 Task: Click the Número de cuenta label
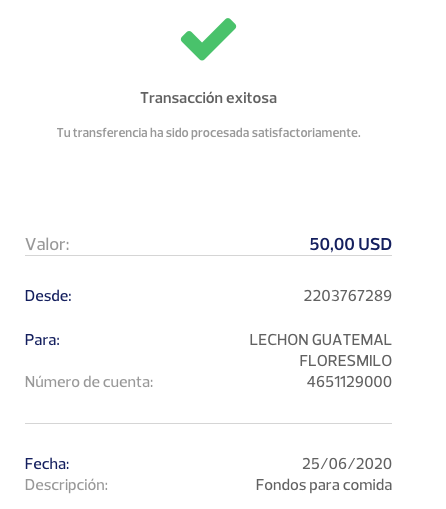(89, 382)
